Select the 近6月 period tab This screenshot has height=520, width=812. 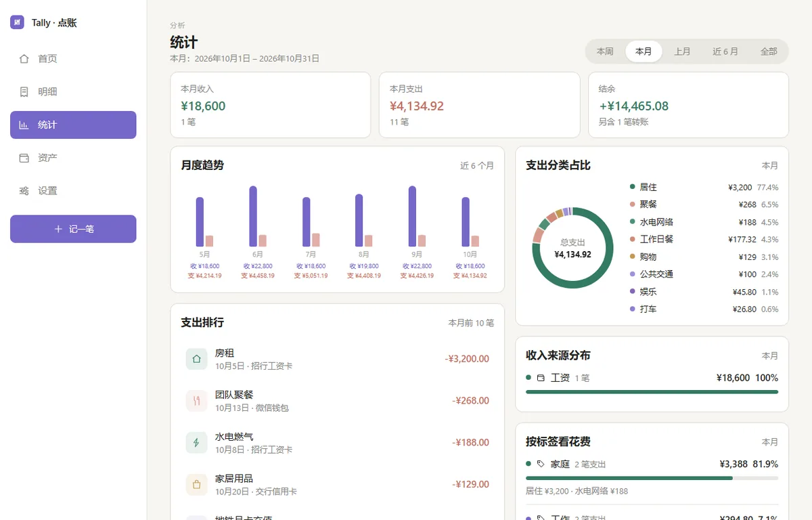[x=725, y=51]
